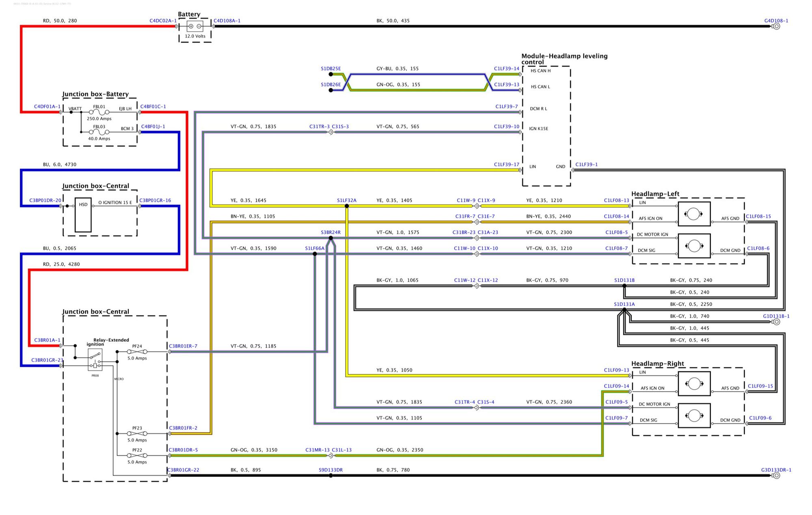Click the Battery 12.0 Volts symbol

pos(195,26)
